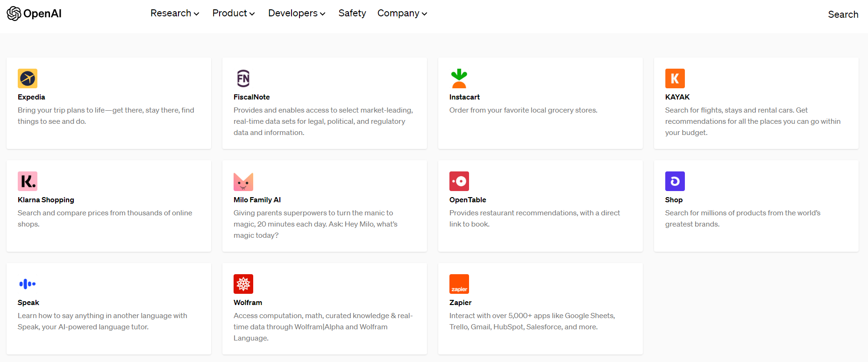Expand the Developers menu chevron
Image resolution: width=868 pixels, height=362 pixels.
click(x=322, y=14)
